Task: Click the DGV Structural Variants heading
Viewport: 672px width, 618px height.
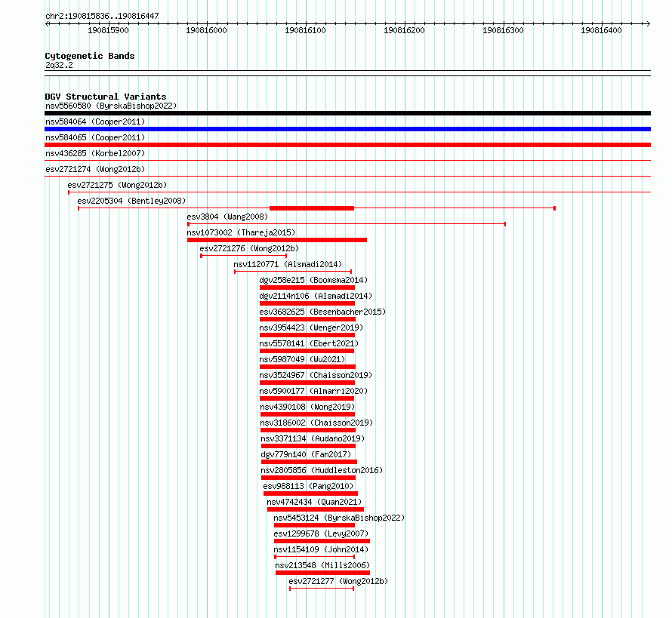Action: pos(106,97)
